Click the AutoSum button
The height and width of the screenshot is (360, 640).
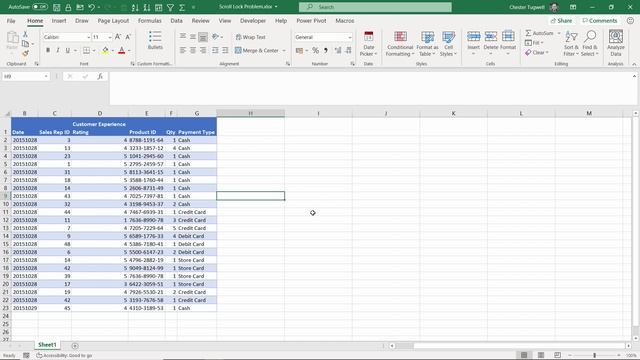(x=540, y=33)
